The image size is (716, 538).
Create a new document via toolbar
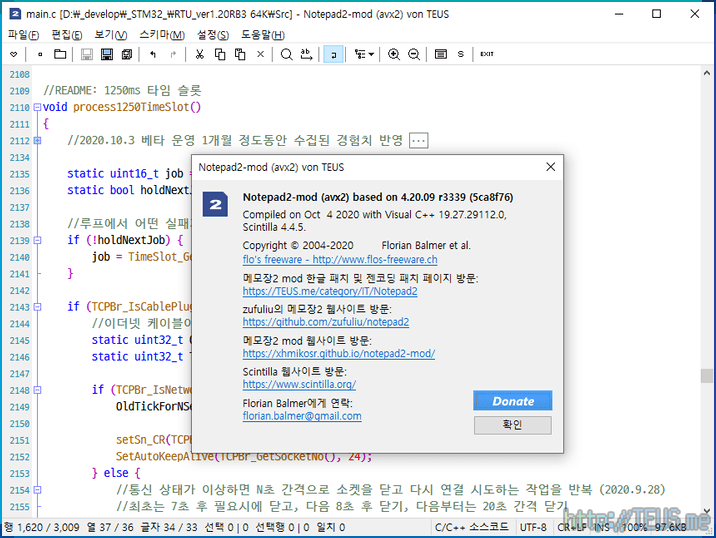[40, 54]
